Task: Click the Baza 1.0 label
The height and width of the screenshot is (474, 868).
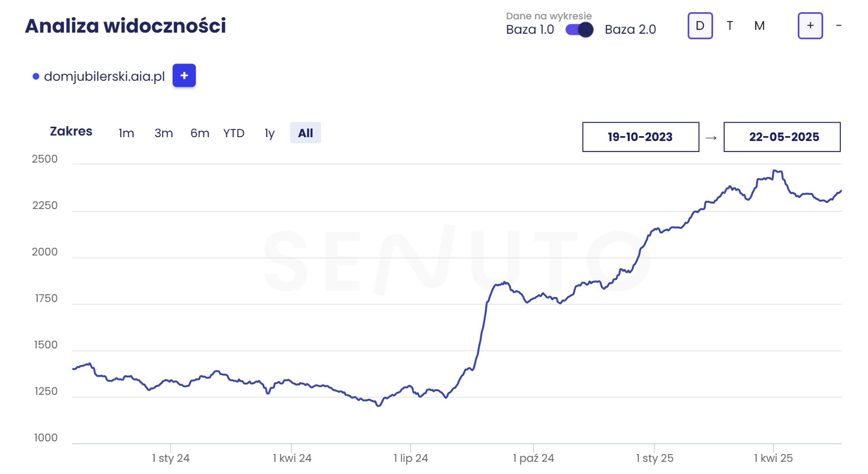Action: point(529,30)
